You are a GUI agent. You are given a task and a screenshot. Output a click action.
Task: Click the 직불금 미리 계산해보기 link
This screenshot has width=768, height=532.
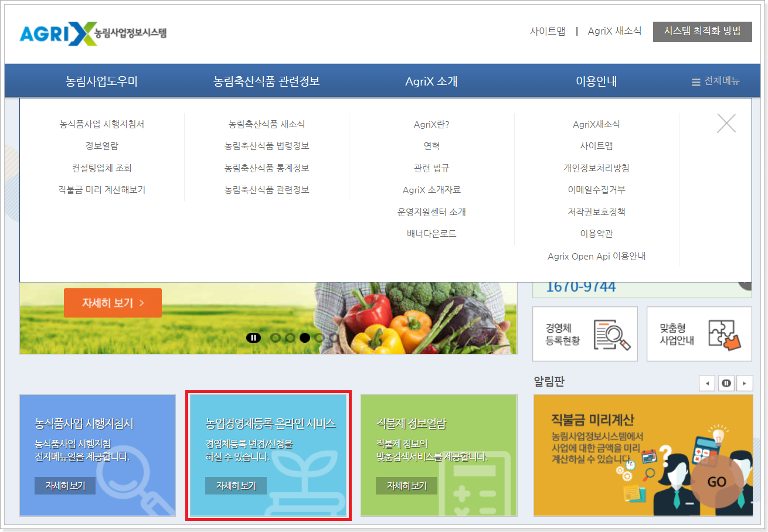101,189
